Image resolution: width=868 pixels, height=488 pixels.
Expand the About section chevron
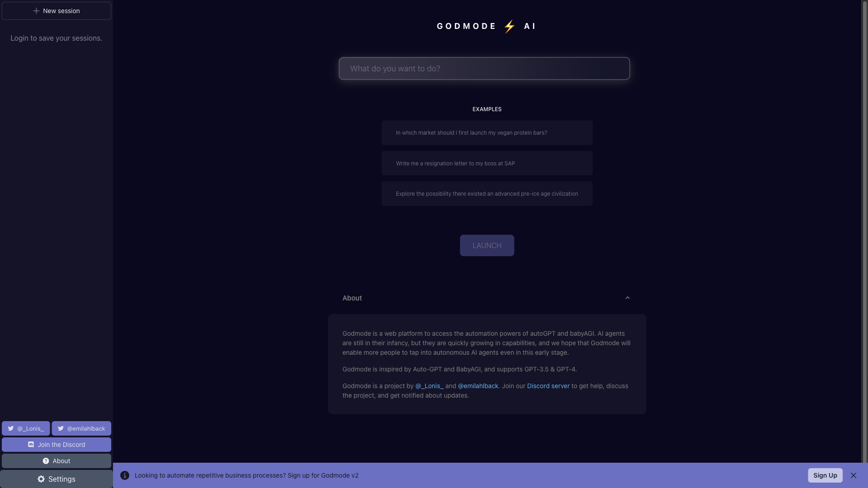pos(628,297)
